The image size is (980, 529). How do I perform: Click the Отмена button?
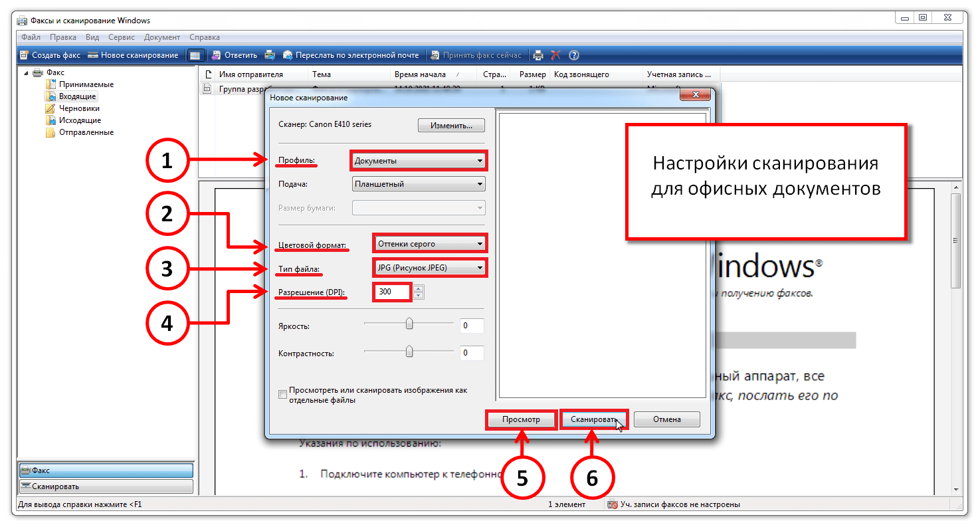pos(666,419)
